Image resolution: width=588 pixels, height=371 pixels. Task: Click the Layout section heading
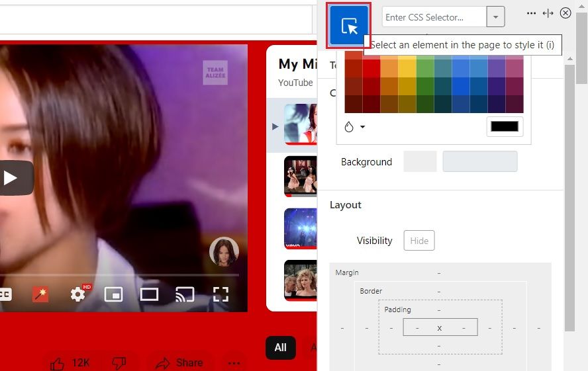346,205
